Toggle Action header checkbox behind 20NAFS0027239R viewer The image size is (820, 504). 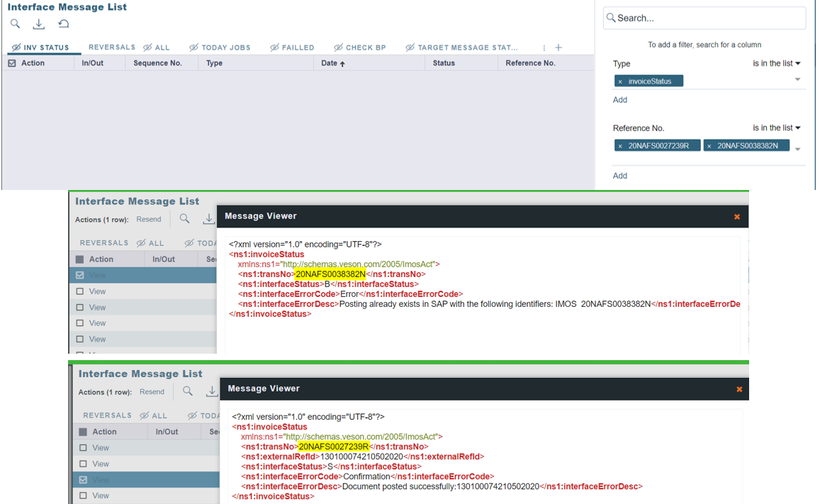(x=83, y=432)
